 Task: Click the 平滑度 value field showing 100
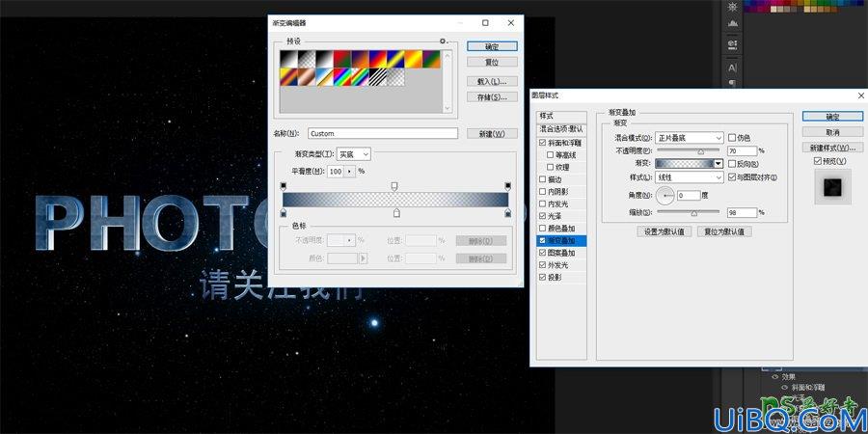point(336,172)
